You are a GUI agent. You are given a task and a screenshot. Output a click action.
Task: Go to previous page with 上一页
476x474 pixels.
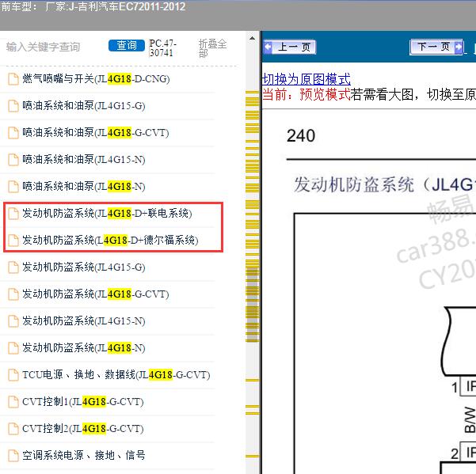[290, 47]
